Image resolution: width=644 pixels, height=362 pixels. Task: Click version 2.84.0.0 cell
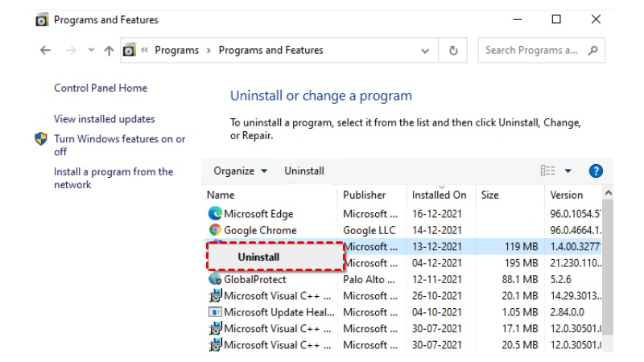pos(568,312)
